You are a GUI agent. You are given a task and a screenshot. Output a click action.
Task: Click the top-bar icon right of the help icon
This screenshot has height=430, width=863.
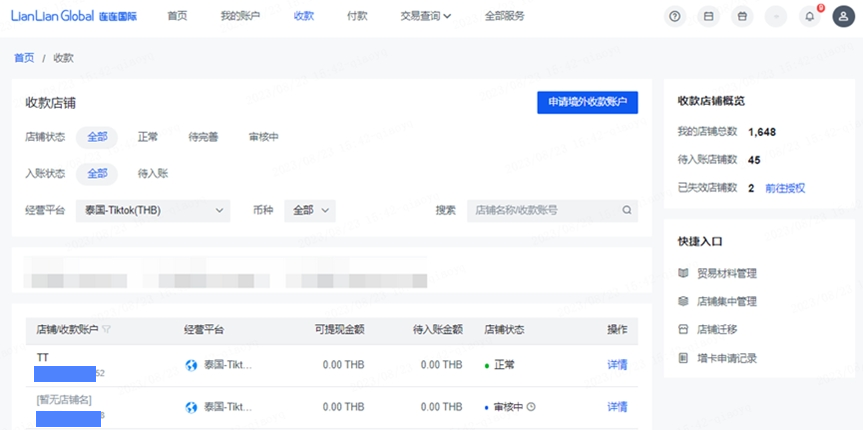pyautogui.click(x=709, y=17)
